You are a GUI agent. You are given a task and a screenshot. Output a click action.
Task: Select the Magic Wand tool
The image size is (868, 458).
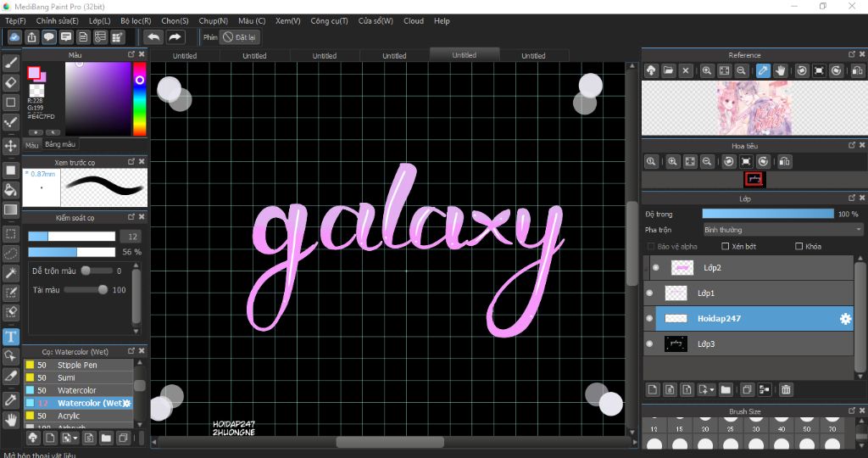(x=10, y=273)
